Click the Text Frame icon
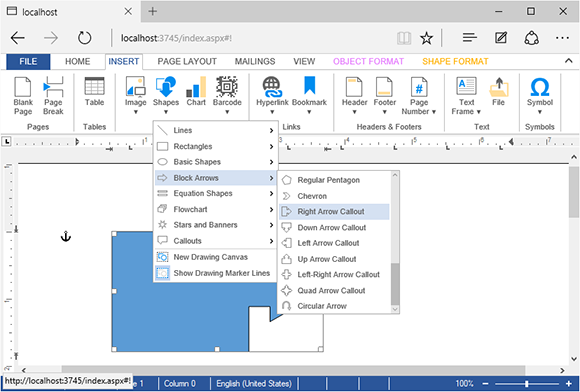 coord(466,95)
